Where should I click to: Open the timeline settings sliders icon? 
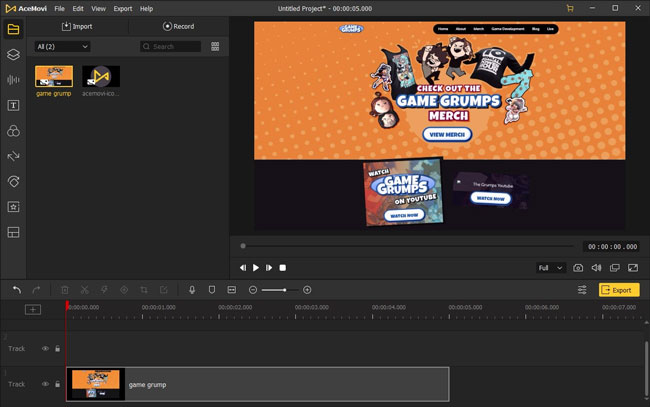point(582,290)
